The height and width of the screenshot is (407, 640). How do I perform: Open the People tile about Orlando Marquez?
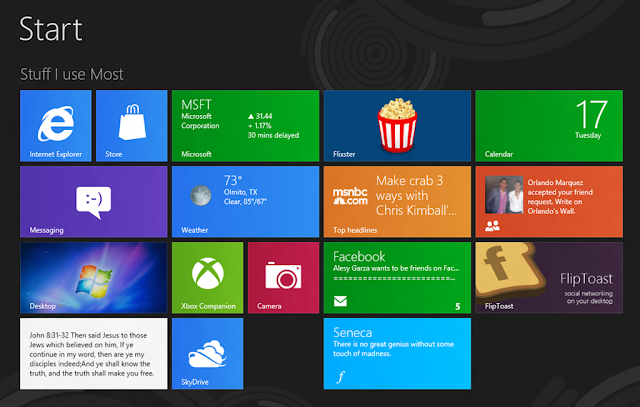[549, 202]
